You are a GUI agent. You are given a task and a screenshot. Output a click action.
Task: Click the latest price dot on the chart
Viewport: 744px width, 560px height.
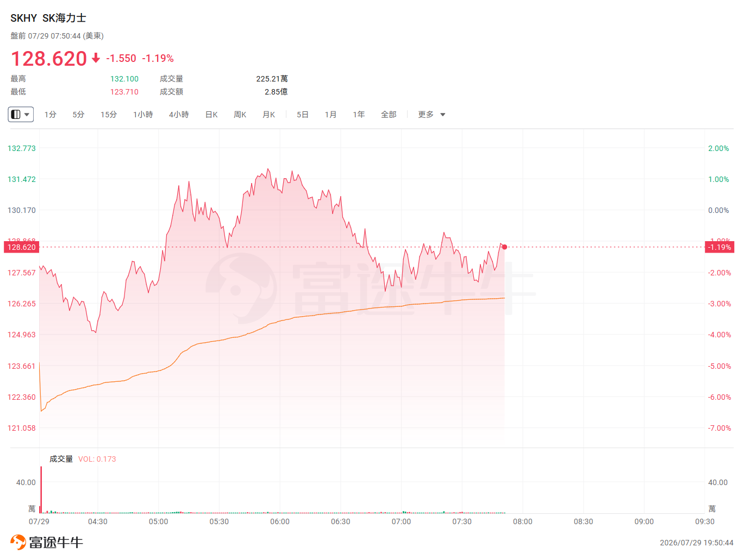(x=505, y=247)
